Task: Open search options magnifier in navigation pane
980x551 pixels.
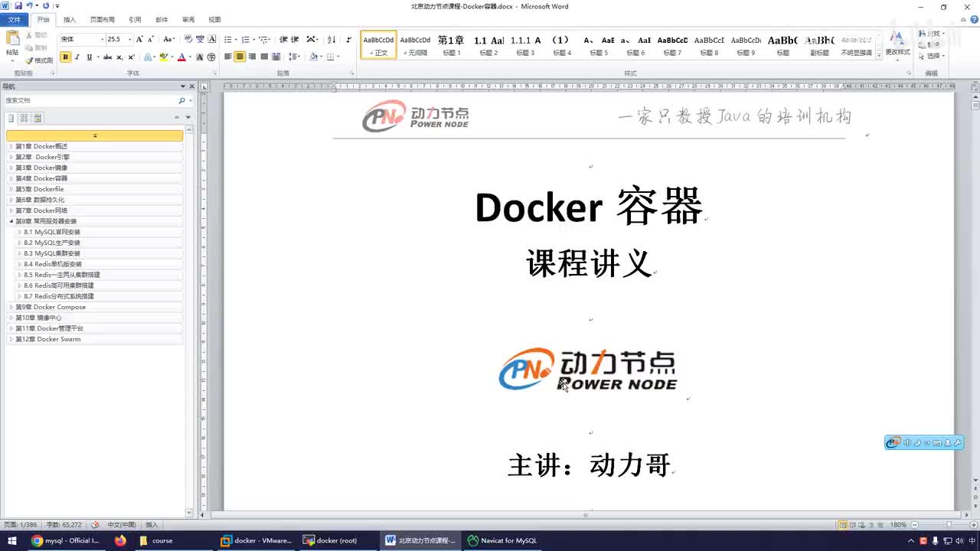Action: (x=182, y=100)
